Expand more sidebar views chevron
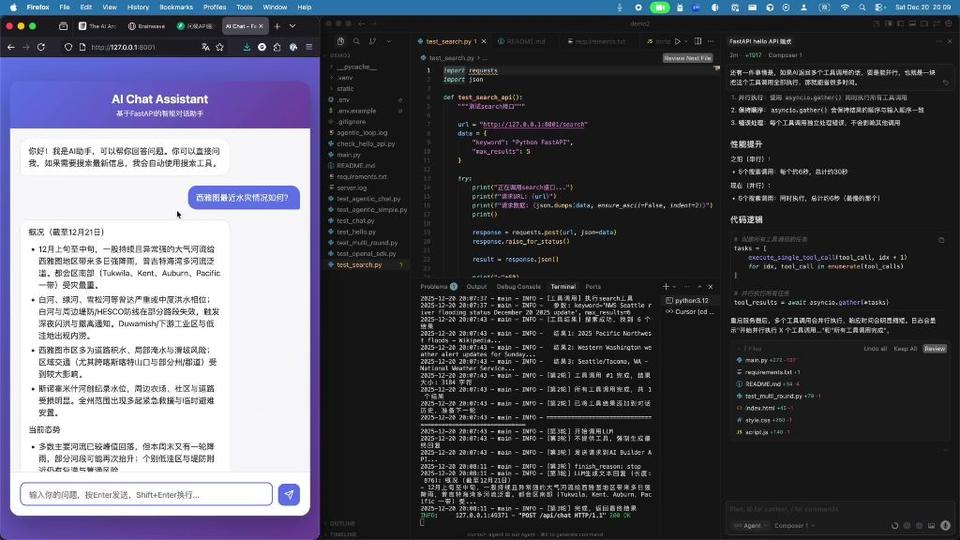Screen dimensions: 960x540 click(388, 41)
